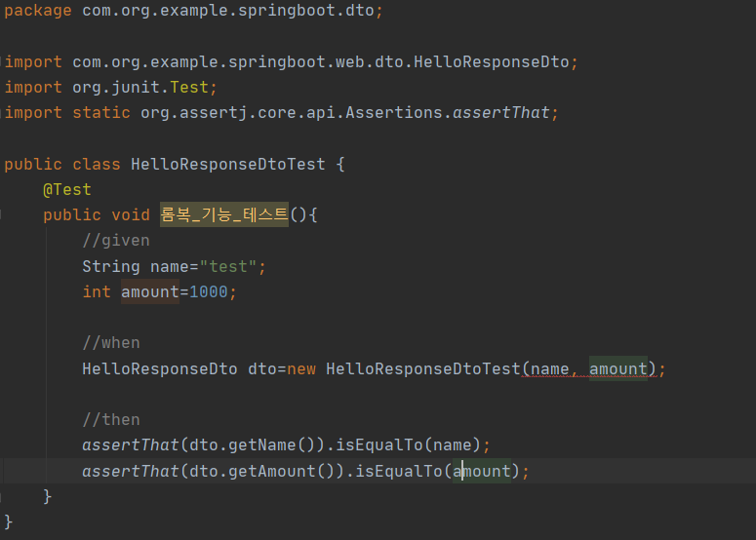Click the class keyword in the declaration
756x540 pixels.
pyautogui.click(x=97, y=165)
